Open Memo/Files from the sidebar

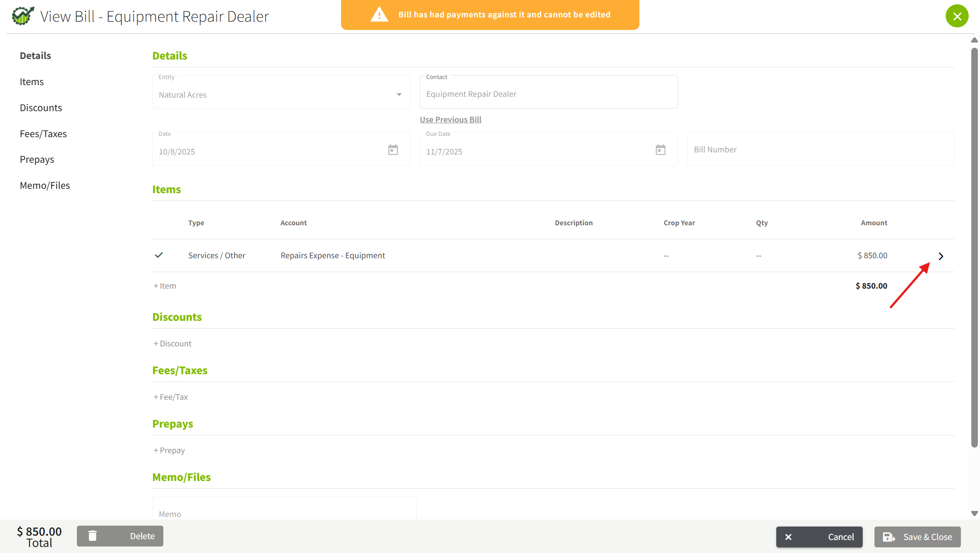pyautogui.click(x=45, y=185)
